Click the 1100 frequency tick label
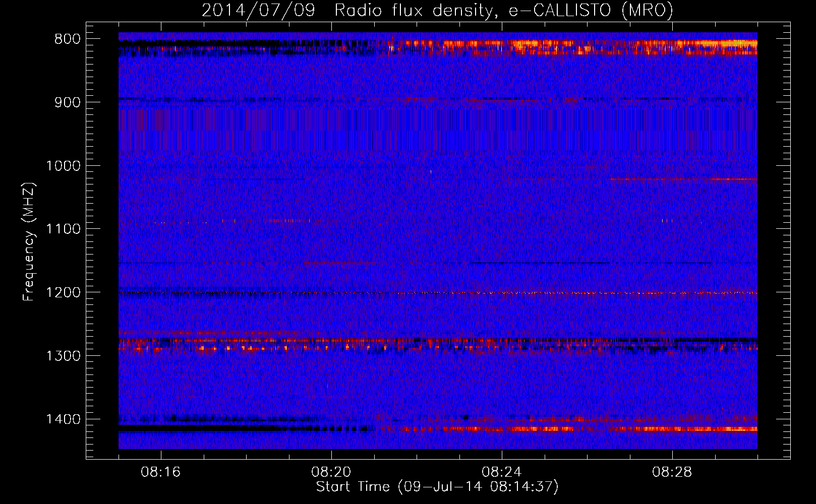816x504 pixels. tap(63, 229)
